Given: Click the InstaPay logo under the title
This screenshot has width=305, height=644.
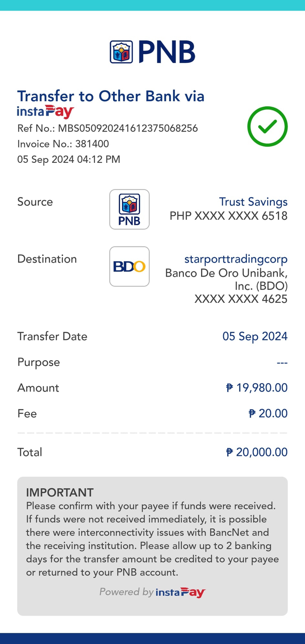Looking at the screenshot, I should (x=46, y=112).
